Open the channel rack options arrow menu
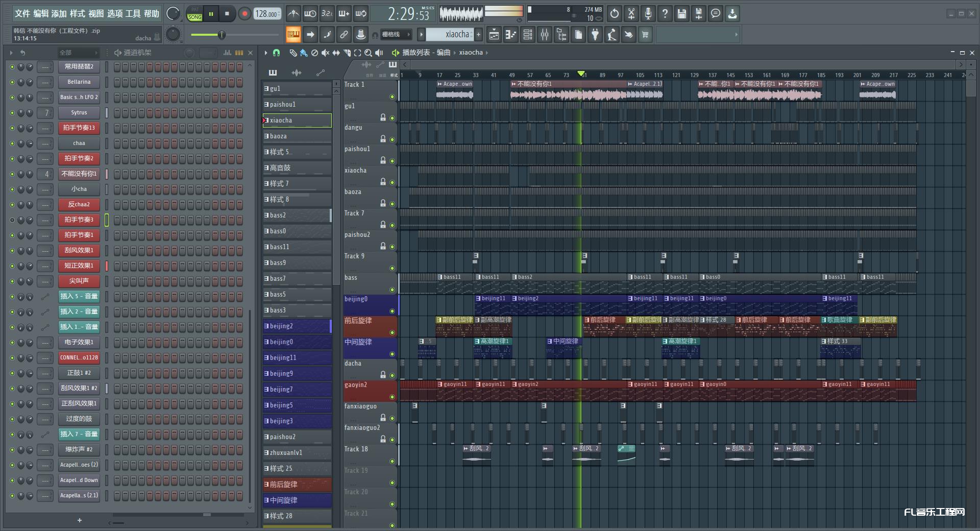 click(x=11, y=53)
